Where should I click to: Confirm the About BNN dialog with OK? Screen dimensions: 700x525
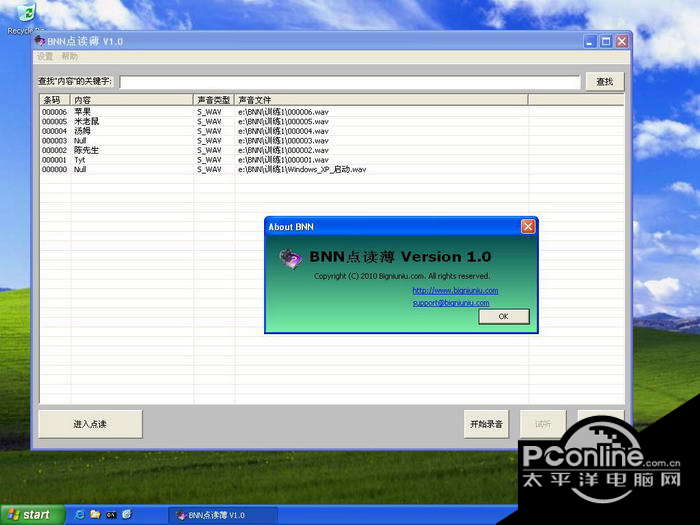pos(504,316)
